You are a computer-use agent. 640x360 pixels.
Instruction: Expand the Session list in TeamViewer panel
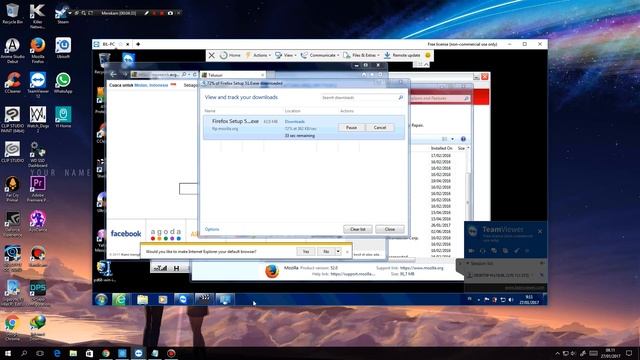468,263
